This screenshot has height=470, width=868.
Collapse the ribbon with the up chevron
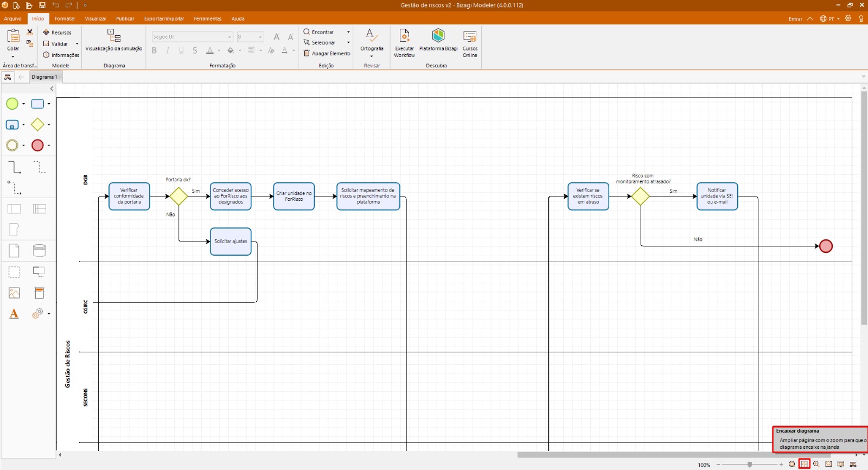tap(810, 18)
